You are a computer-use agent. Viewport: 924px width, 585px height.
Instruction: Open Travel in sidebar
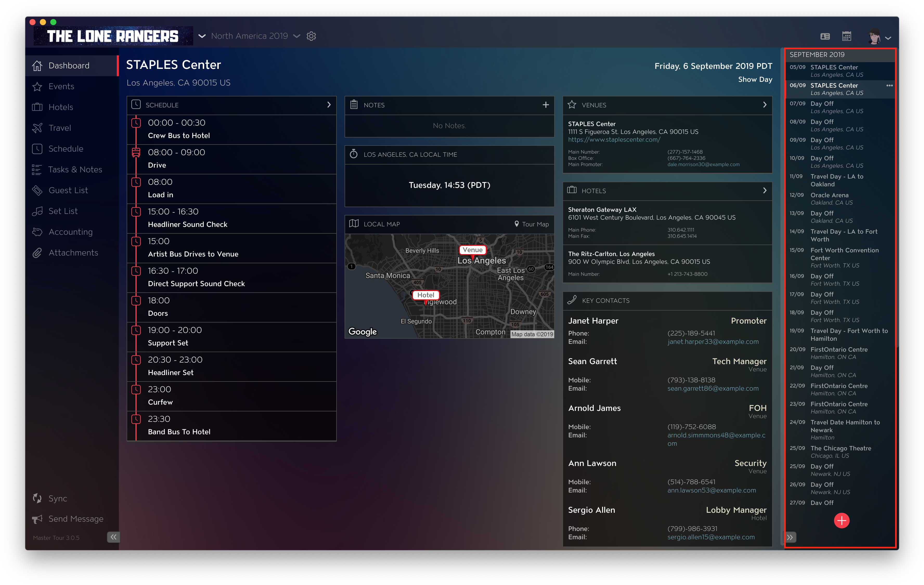(x=72, y=128)
